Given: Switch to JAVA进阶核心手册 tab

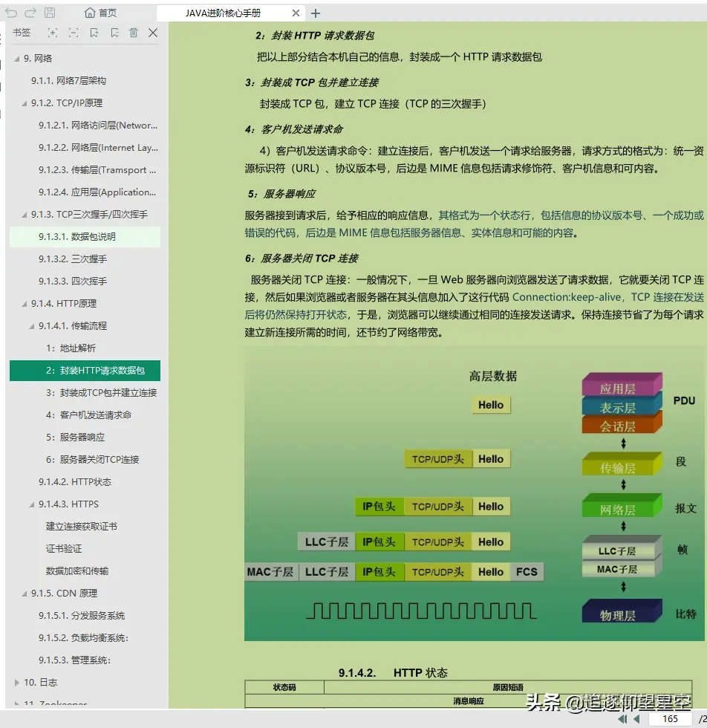Looking at the screenshot, I should pyautogui.click(x=223, y=13).
